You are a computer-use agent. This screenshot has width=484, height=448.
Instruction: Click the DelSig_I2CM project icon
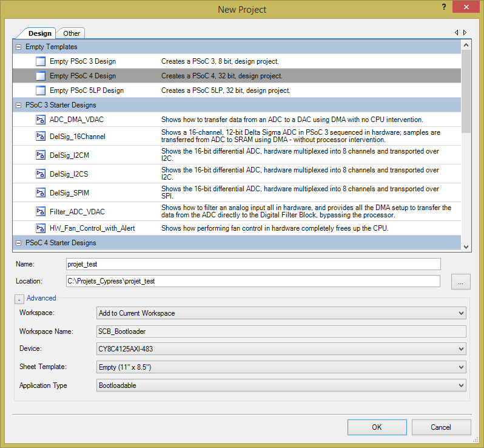point(41,155)
